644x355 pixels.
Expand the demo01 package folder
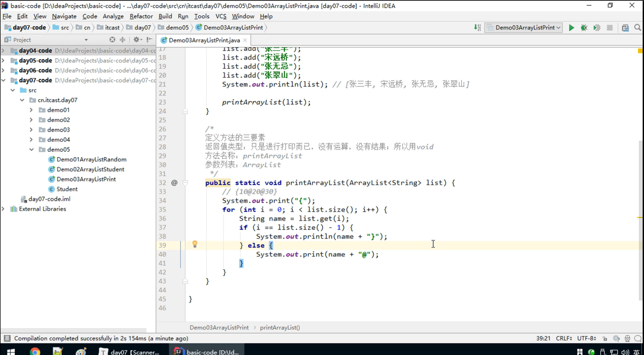tap(31, 110)
